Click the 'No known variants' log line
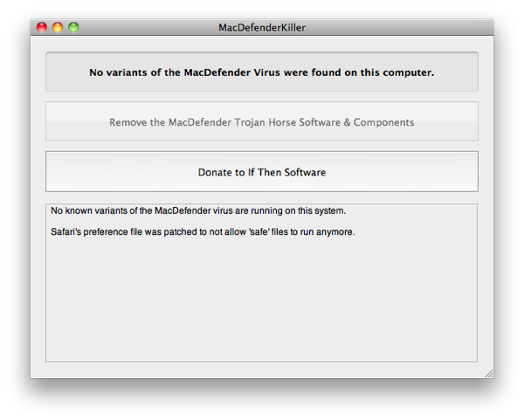Image resolution: width=524 pixels, height=420 pixels. coord(198,210)
